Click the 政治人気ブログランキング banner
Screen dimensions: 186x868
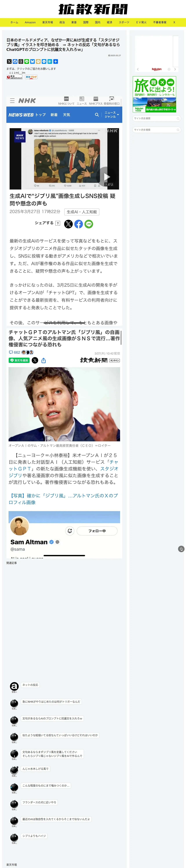pyautogui.click(x=14, y=77)
